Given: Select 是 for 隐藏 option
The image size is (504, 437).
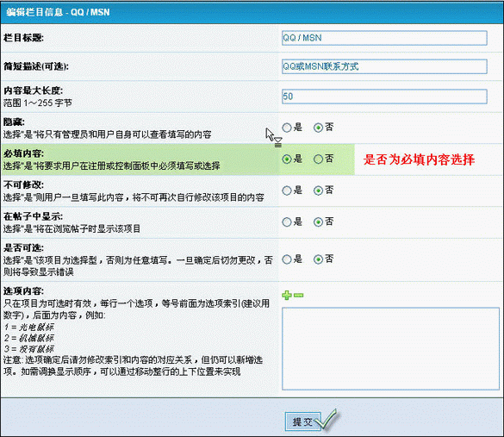Looking at the screenshot, I should (286, 128).
